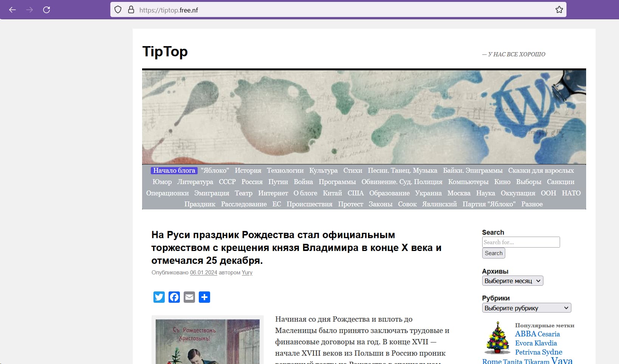Select the Путин menu category
The width and height of the screenshot is (619, 364).
pyautogui.click(x=278, y=182)
